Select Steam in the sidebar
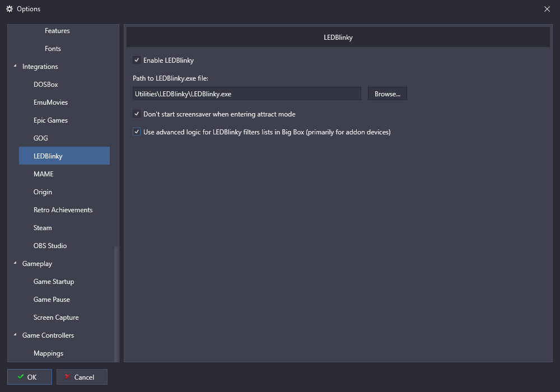The height and width of the screenshot is (392, 560). click(43, 228)
